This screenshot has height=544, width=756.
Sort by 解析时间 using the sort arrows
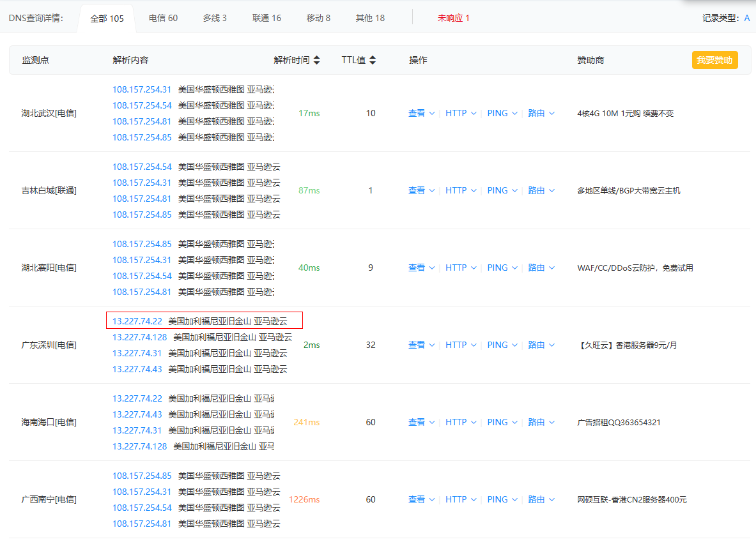317,60
